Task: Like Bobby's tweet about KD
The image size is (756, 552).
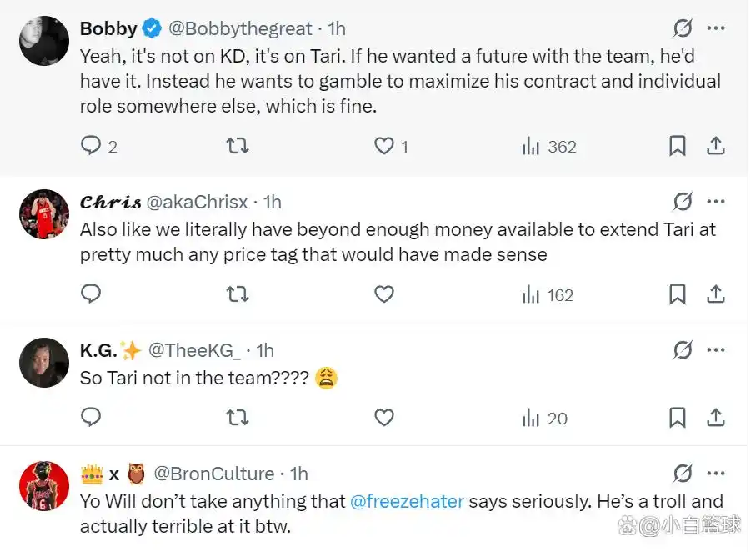Action: [383, 146]
